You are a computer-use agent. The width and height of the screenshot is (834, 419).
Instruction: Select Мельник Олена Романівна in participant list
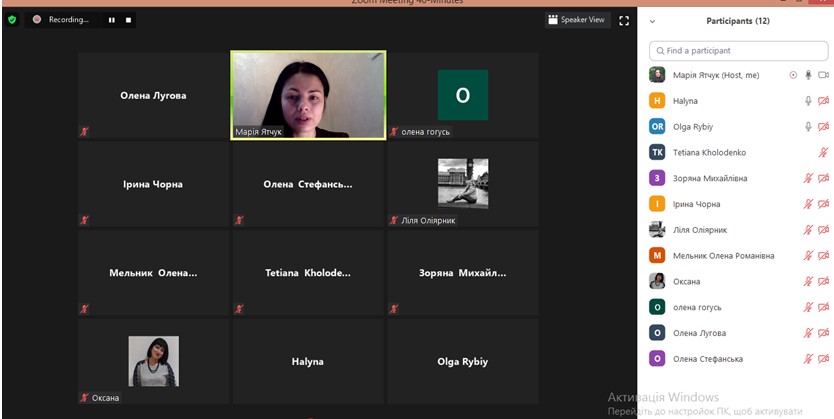[722, 256]
